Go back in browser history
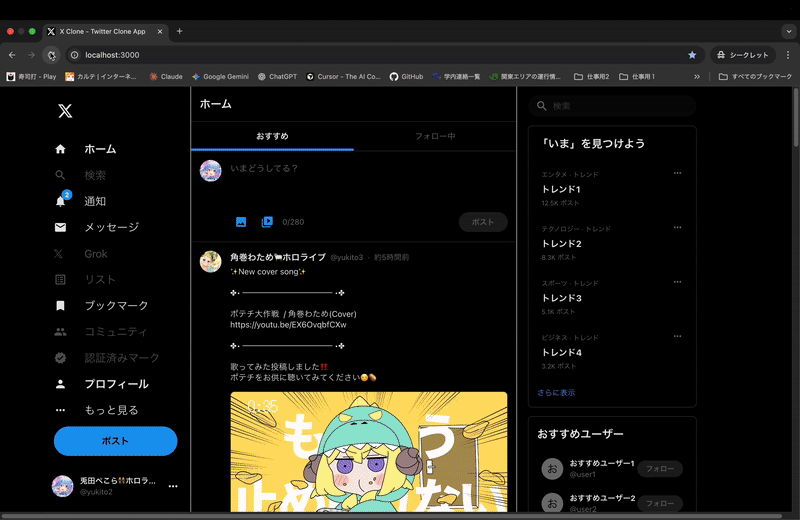Viewport: 800px width, 520px height. tap(12, 55)
